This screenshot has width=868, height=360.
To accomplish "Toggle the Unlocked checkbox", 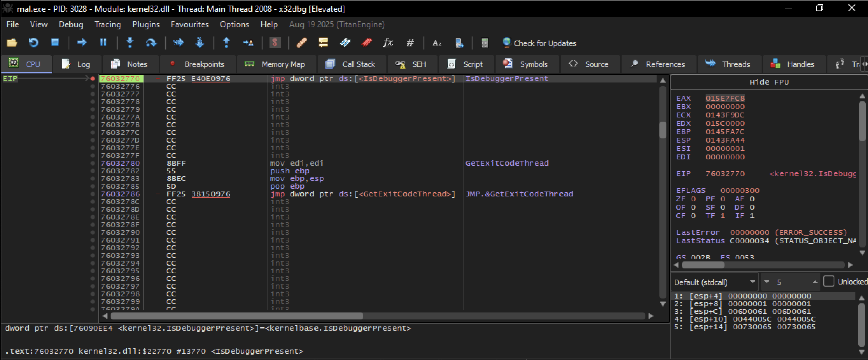I will [x=828, y=281].
